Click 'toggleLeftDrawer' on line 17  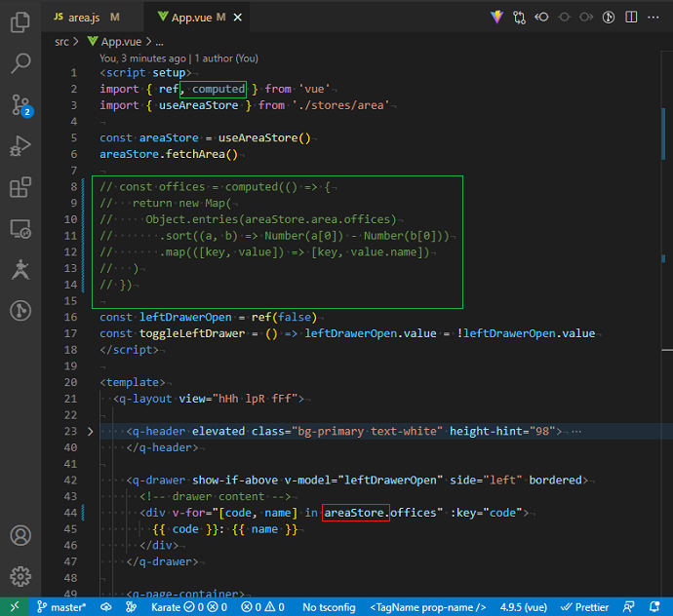(x=192, y=333)
